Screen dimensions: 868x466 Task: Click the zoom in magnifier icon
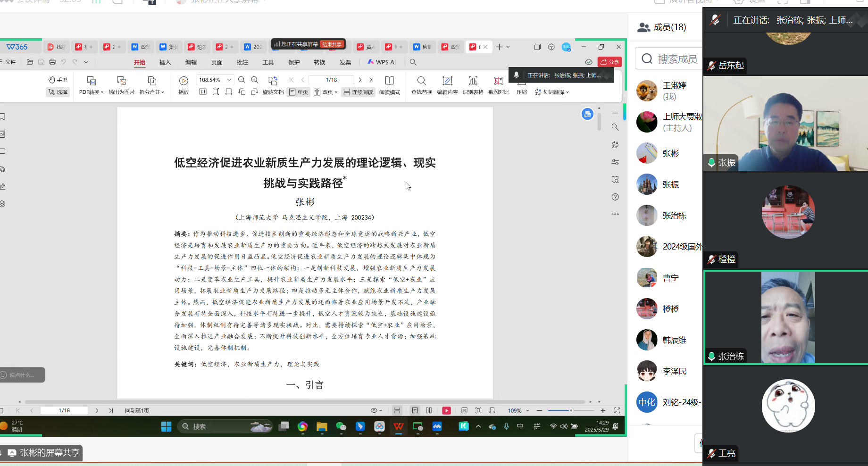click(x=255, y=80)
